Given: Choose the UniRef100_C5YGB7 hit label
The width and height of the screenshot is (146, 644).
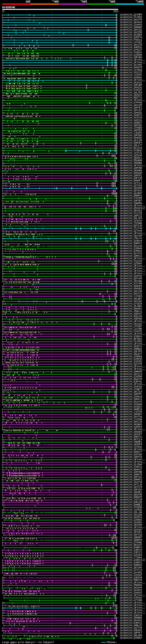Looking at the screenshot, I should pyautogui.click(x=131, y=326).
